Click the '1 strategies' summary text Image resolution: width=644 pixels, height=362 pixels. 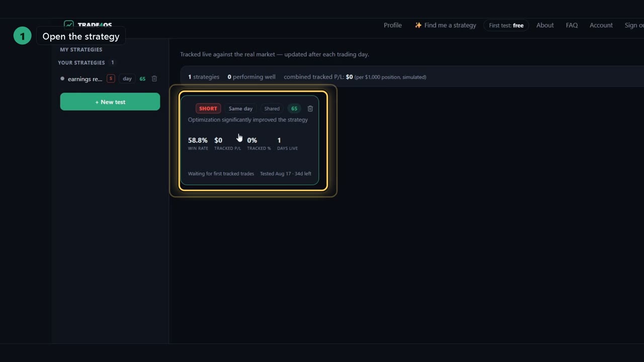click(204, 77)
